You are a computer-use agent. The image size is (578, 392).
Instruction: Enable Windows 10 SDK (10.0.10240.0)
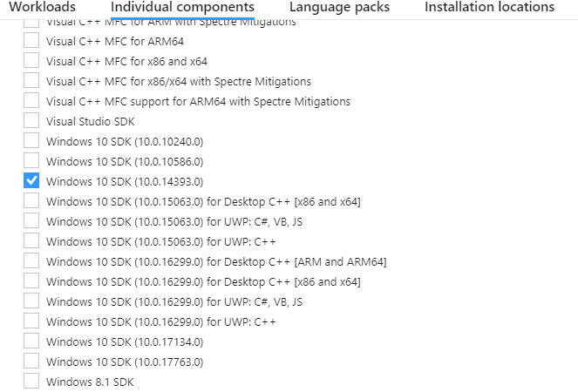tap(31, 141)
